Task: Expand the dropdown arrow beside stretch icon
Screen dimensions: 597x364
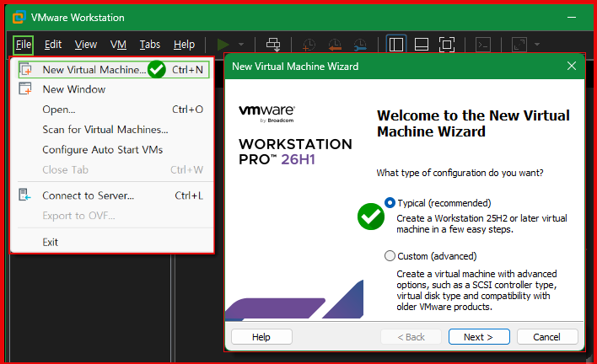Action: click(x=537, y=45)
